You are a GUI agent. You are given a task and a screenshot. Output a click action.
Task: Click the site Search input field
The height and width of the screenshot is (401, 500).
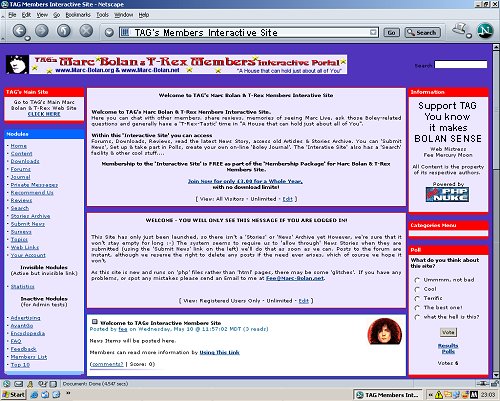point(461,65)
